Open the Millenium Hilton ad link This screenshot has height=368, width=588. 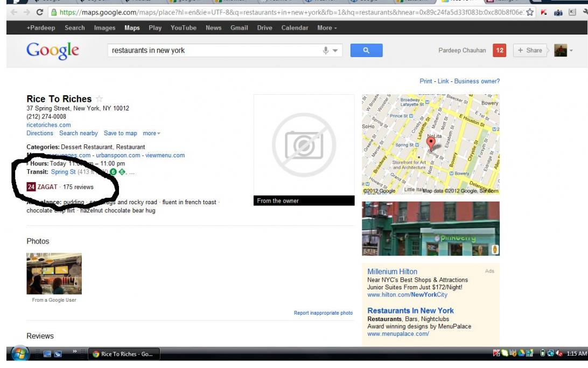tap(392, 272)
